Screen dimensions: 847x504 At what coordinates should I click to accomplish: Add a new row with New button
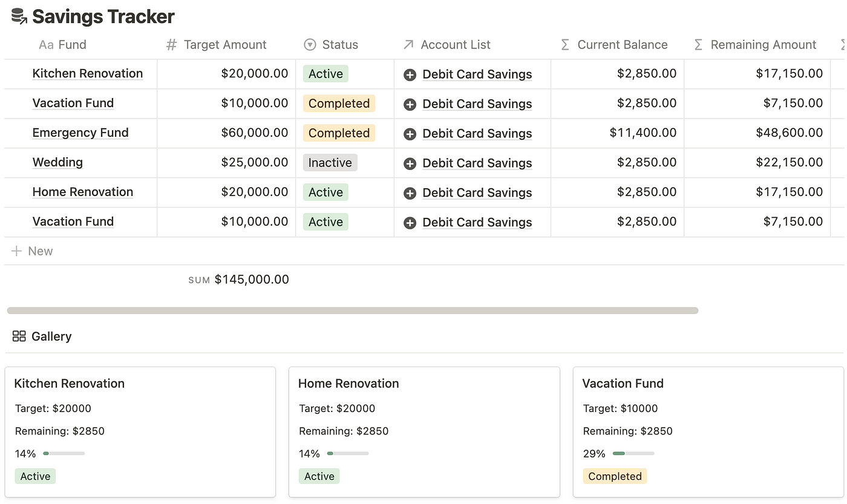32,251
